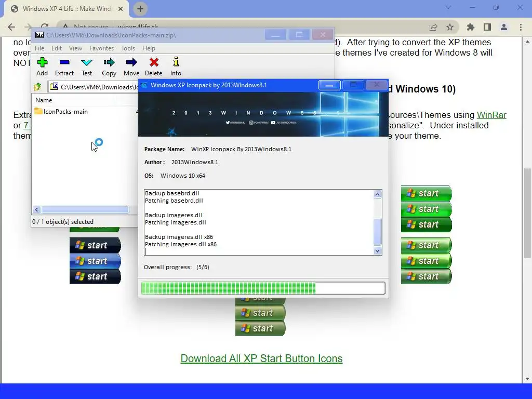Open Download All XP Start Button Icons link
The height and width of the screenshot is (399, 532).
pos(261,358)
